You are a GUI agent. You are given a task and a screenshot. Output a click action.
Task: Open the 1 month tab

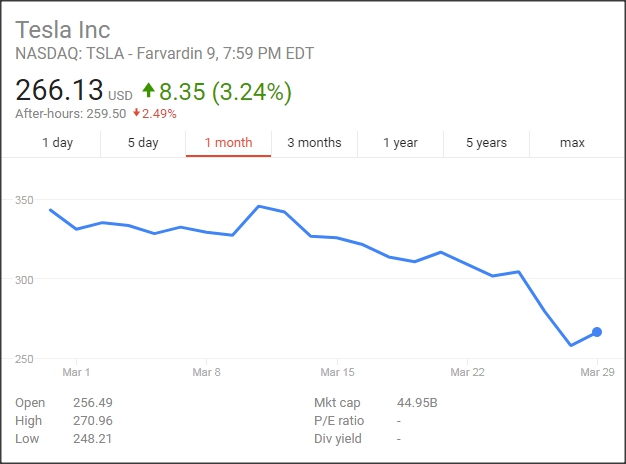click(x=228, y=143)
